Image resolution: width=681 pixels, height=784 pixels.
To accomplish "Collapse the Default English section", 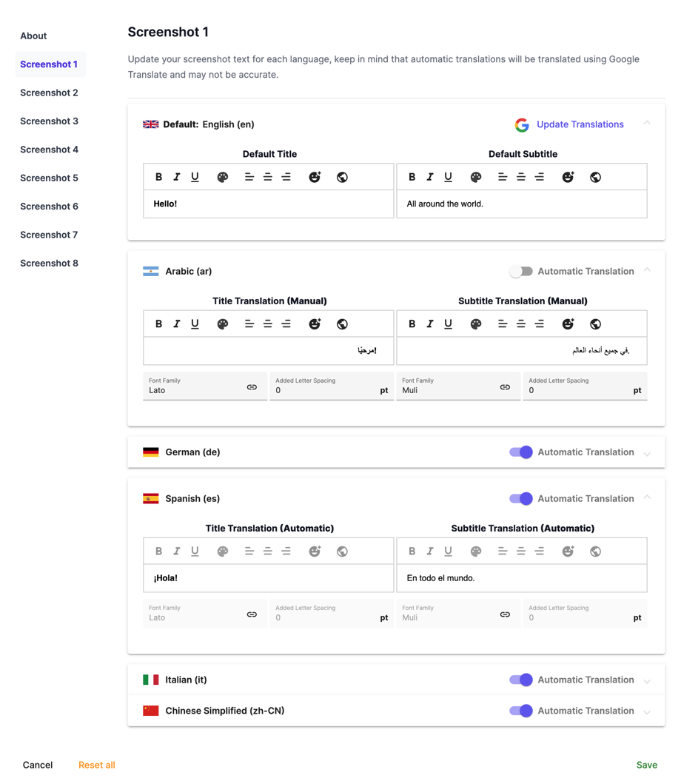I will [x=647, y=124].
